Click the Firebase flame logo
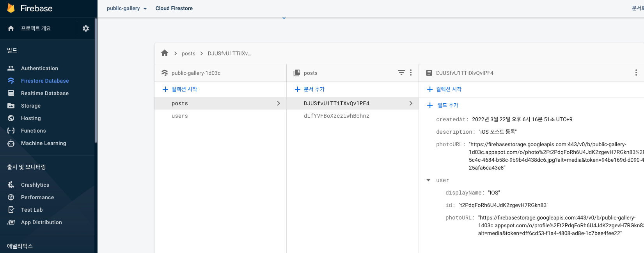Image resolution: width=644 pixels, height=253 pixels. point(11,8)
